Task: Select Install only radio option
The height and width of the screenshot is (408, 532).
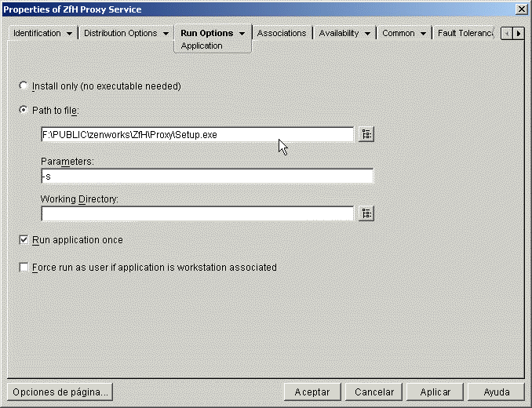Action: coord(23,86)
